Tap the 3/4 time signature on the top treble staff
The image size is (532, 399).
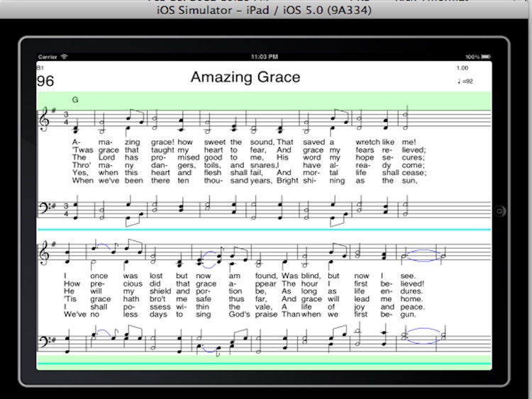(x=66, y=118)
